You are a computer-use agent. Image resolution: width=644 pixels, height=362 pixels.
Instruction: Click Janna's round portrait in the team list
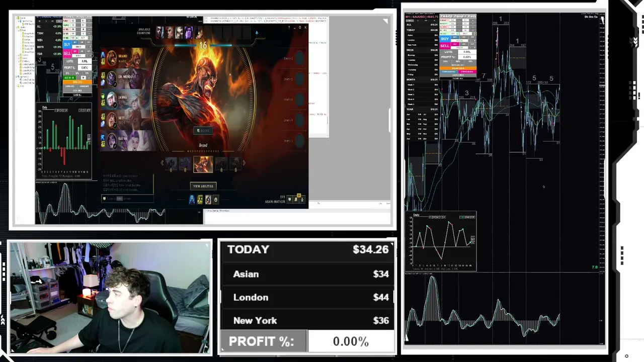coord(111,99)
